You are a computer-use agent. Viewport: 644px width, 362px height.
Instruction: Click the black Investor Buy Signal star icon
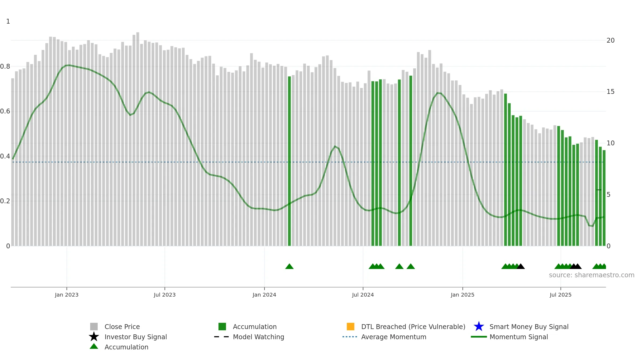[94, 337]
